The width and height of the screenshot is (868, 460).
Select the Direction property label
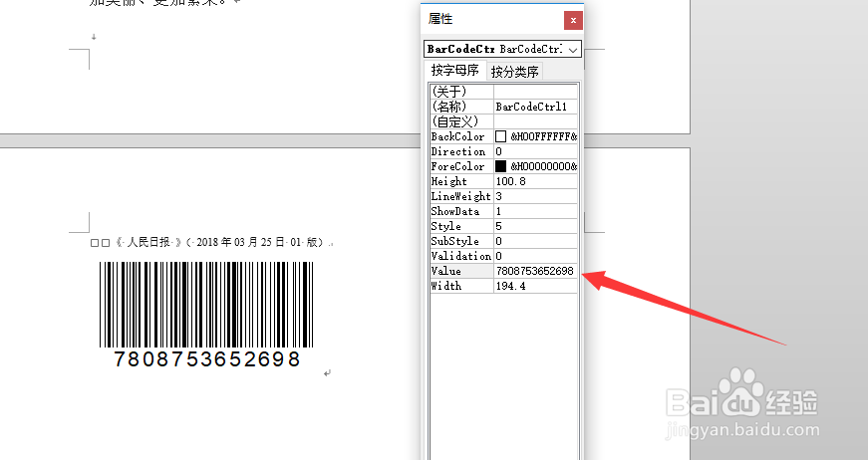(x=461, y=151)
